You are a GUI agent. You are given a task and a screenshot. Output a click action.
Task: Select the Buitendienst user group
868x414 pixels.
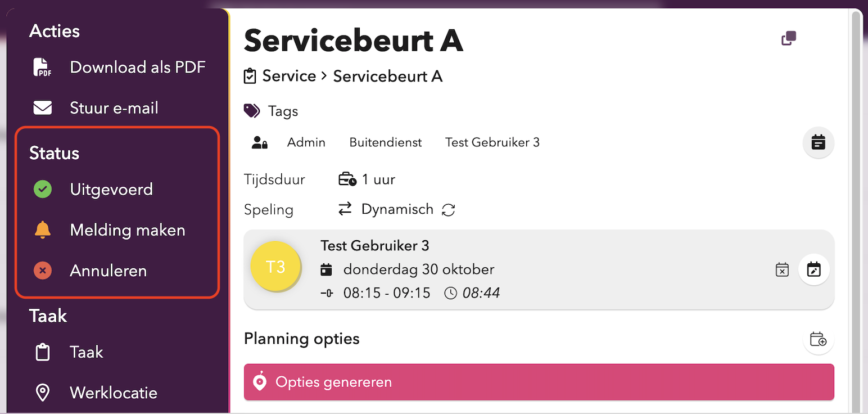(x=385, y=142)
